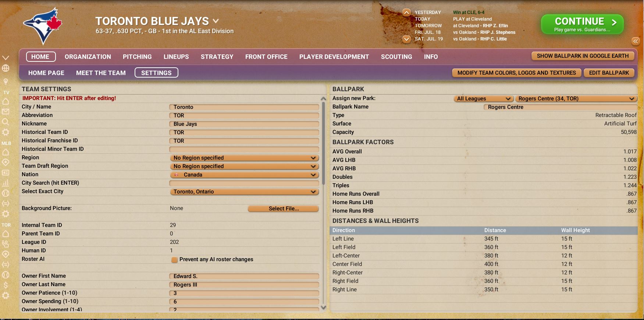Open the SCOUTING menu
The height and width of the screenshot is (320, 644).
pos(396,57)
